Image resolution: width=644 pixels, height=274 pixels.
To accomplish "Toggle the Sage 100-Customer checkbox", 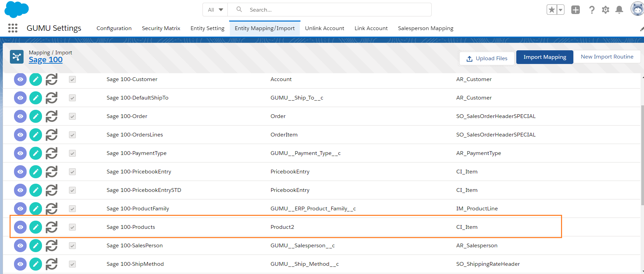I will tap(72, 79).
